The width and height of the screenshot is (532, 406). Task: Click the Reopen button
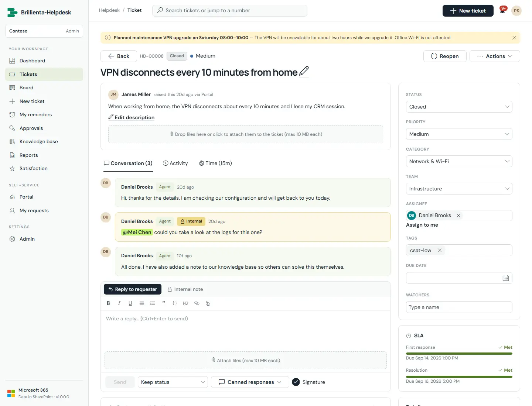[x=445, y=56]
